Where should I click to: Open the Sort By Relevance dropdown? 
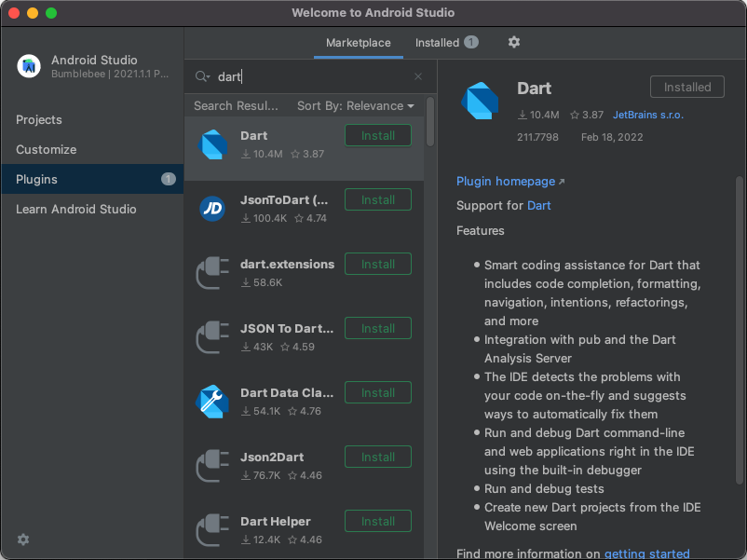click(356, 106)
